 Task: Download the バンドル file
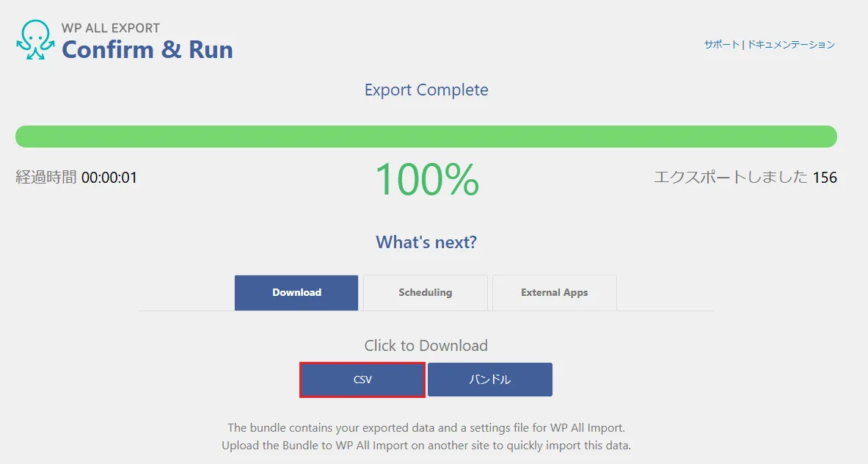pyautogui.click(x=489, y=380)
